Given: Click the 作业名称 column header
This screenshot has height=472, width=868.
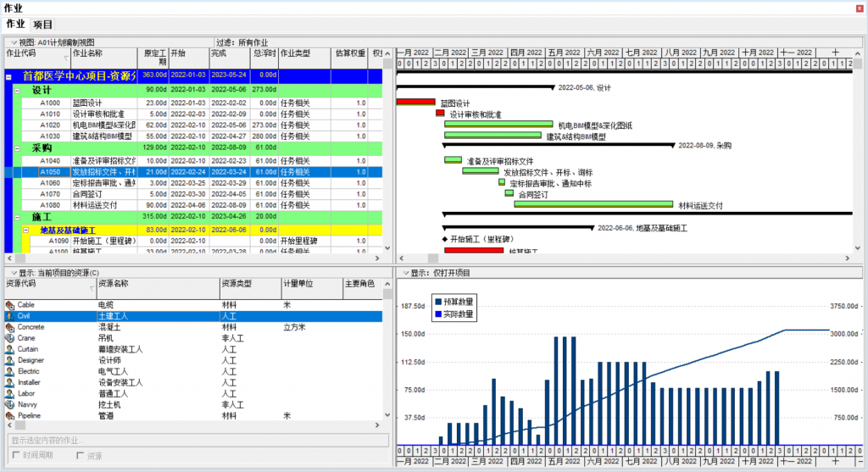Looking at the screenshot, I should click(x=104, y=58).
